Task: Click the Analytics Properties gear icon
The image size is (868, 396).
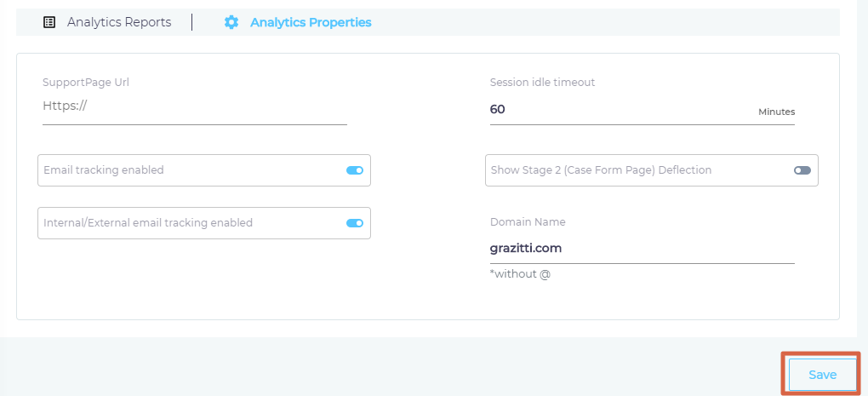Action: coord(231,22)
